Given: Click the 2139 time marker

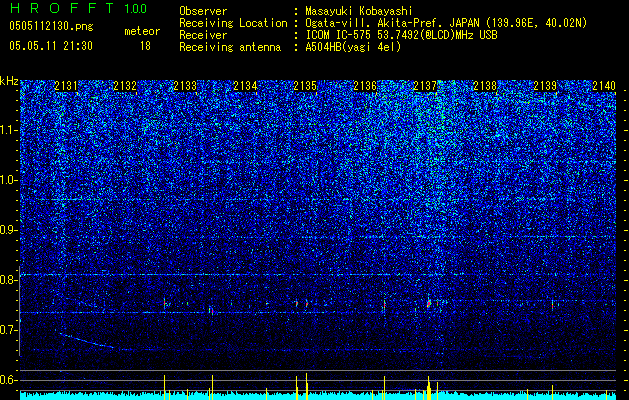Looking at the screenshot, I should (545, 86).
